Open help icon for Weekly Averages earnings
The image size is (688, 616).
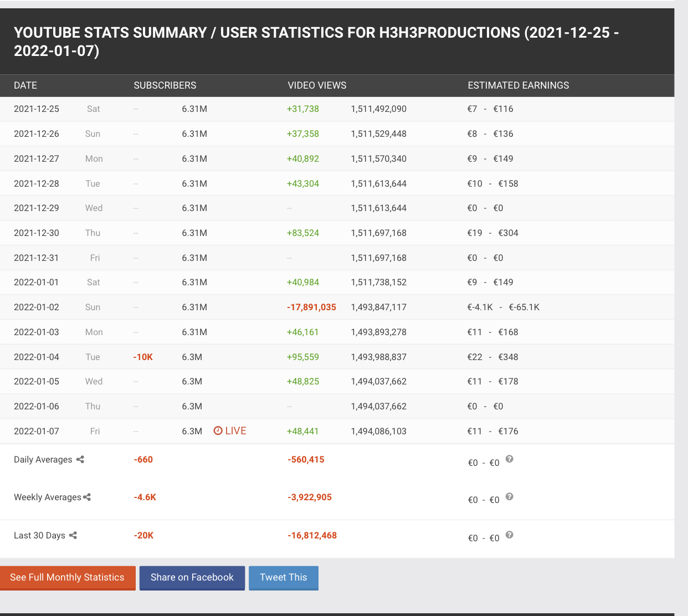[510, 496]
